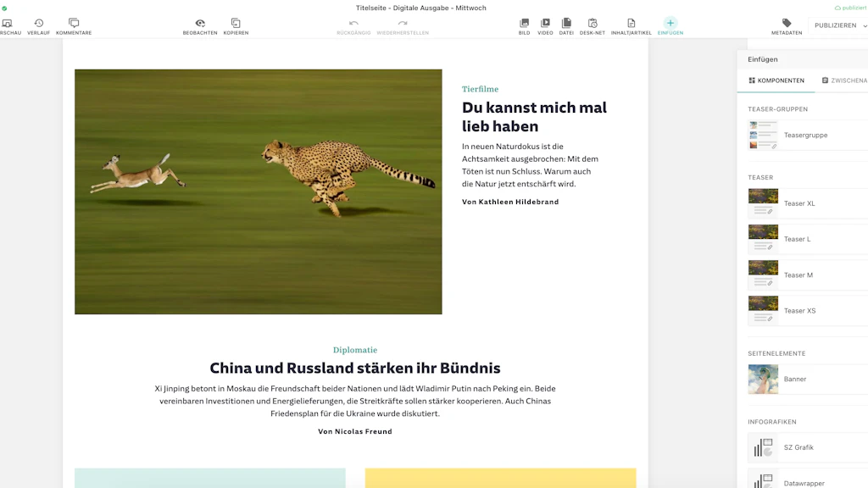
Task: Expand the Publizieren dropdown arrow
Action: 865,26
